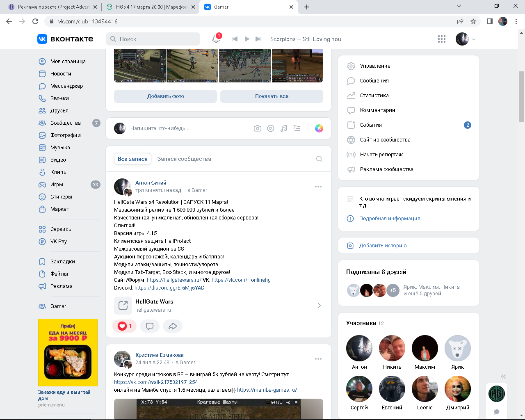Image resolution: width=525 pixels, height=420 pixels.
Task: Click the ВКонтакте logo
Action: (65, 39)
